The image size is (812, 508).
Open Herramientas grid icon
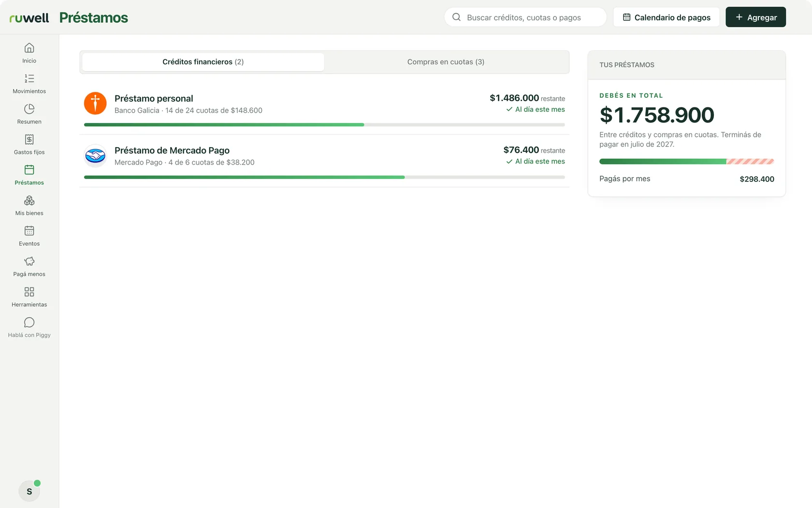click(29, 292)
